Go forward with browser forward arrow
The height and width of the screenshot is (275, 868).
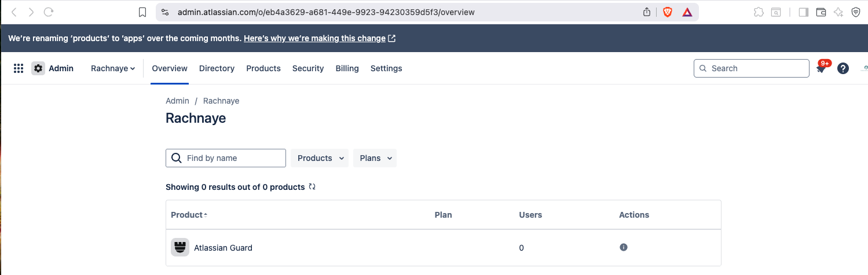pos(31,12)
